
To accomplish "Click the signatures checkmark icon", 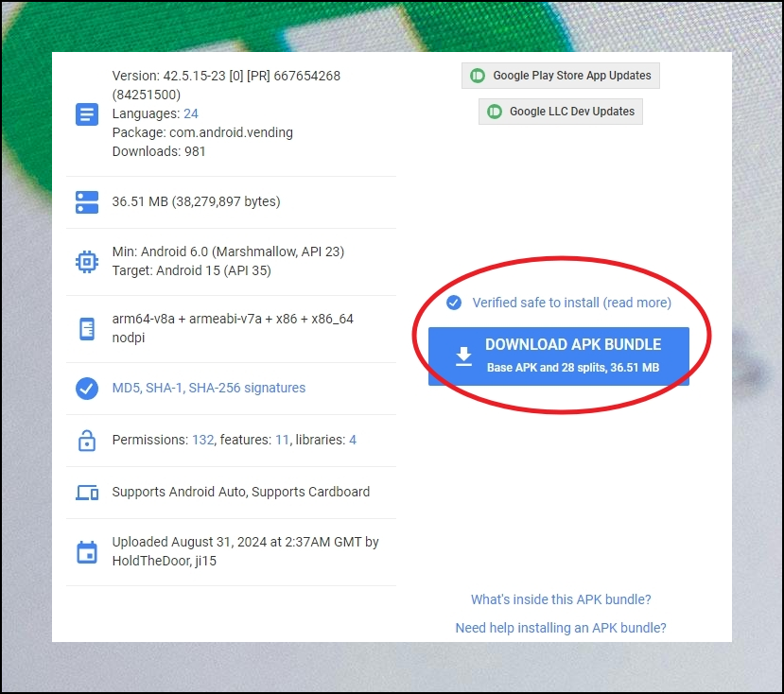I will pos(87,389).
